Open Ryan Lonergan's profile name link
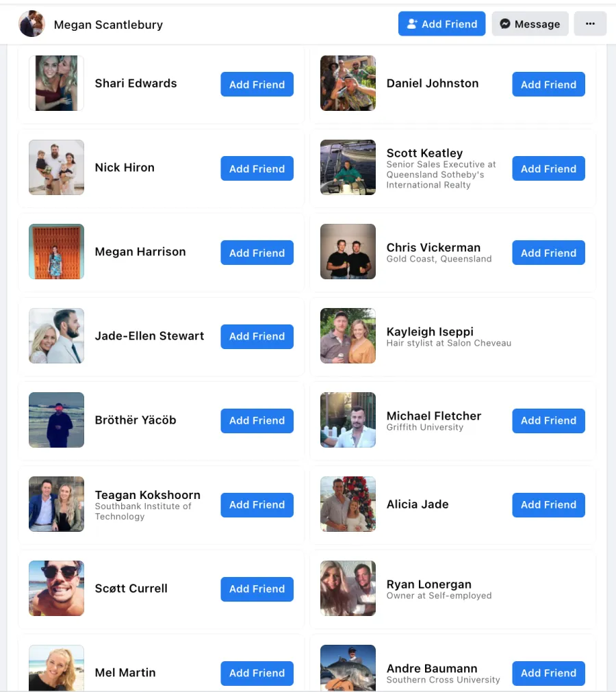The image size is (616, 692). pyautogui.click(x=429, y=585)
